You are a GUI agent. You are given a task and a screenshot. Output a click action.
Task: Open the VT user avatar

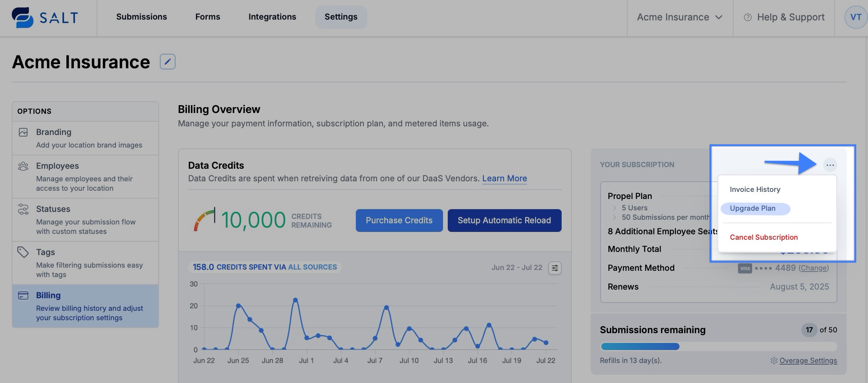(855, 17)
